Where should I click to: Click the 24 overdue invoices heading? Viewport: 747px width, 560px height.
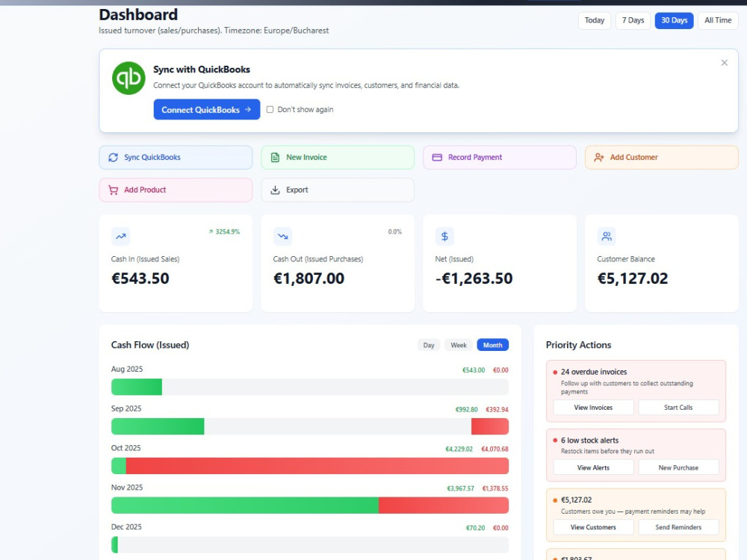(x=594, y=372)
